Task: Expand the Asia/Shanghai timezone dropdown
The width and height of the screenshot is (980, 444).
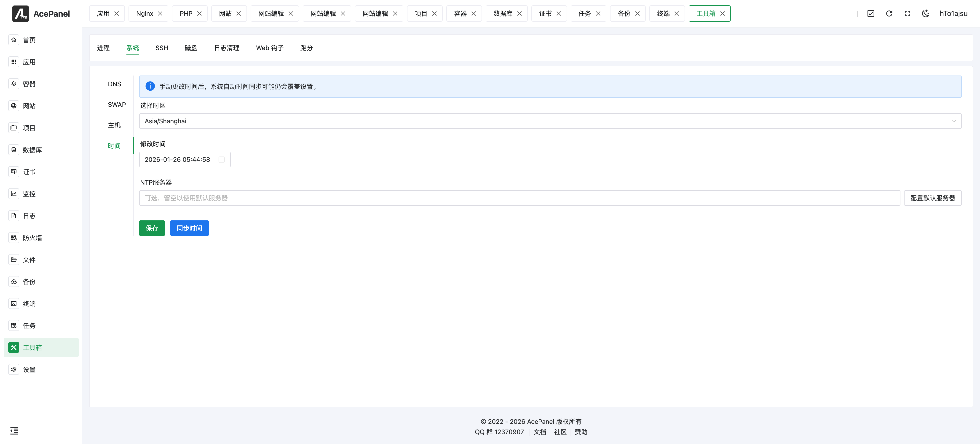Action: coord(550,121)
